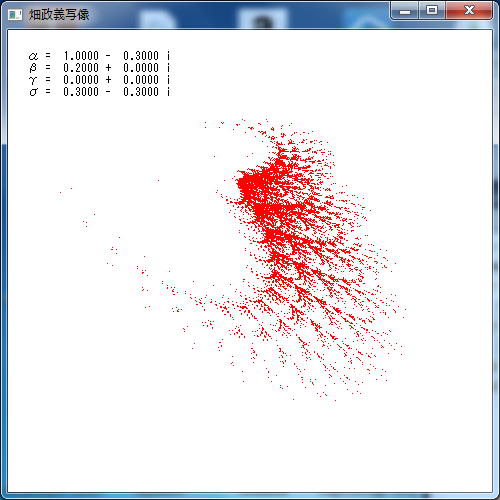Image resolution: width=500 pixels, height=500 pixels.
Task: Click the γ symbol label
Action: pyautogui.click(x=33, y=80)
